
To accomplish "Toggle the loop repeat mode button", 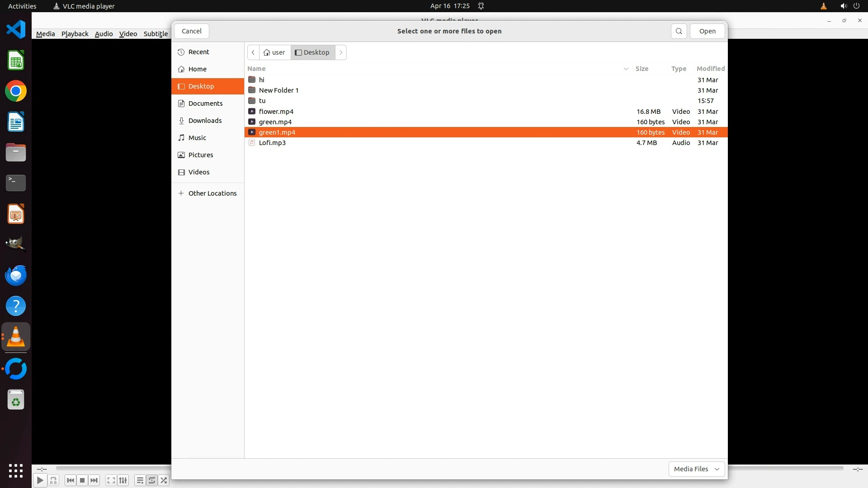I will click(152, 480).
